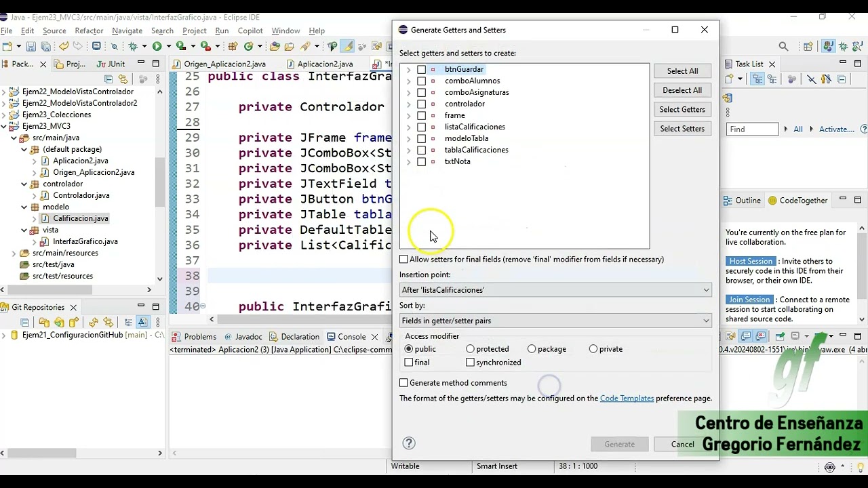Check the controlador field checkbox

click(421, 104)
